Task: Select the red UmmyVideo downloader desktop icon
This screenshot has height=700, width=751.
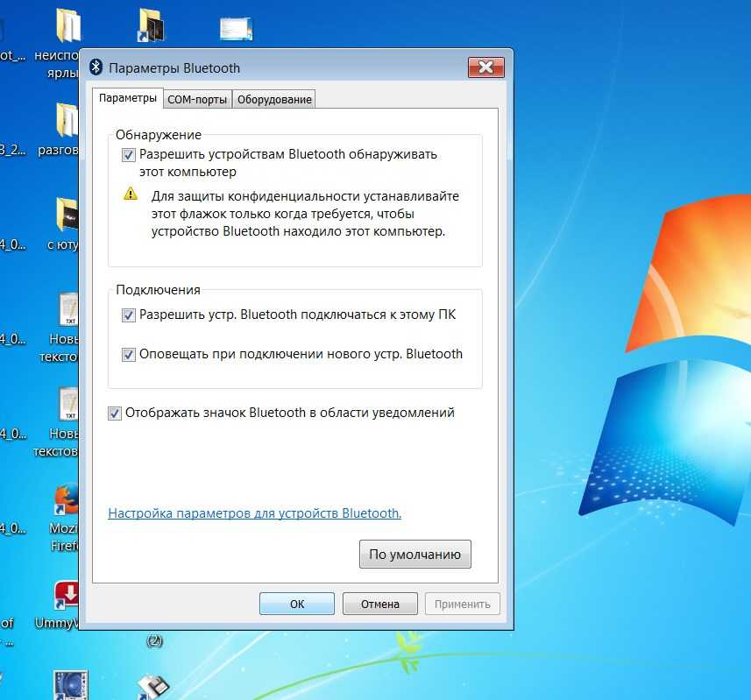Action: pos(67,595)
